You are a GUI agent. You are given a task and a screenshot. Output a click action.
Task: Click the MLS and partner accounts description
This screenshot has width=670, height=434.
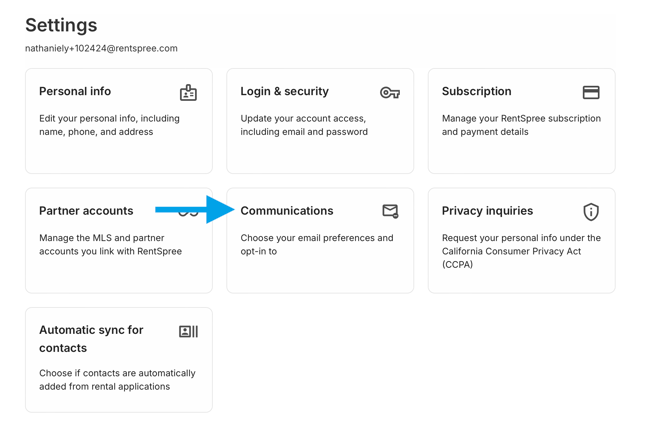click(110, 244)
